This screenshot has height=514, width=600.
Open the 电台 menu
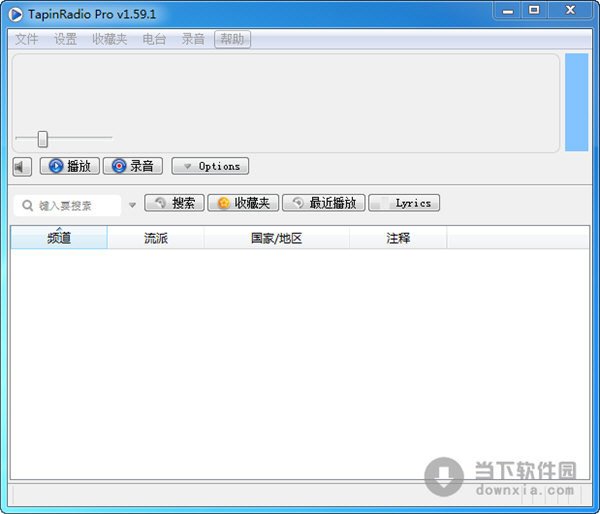[x=154, y=39]
